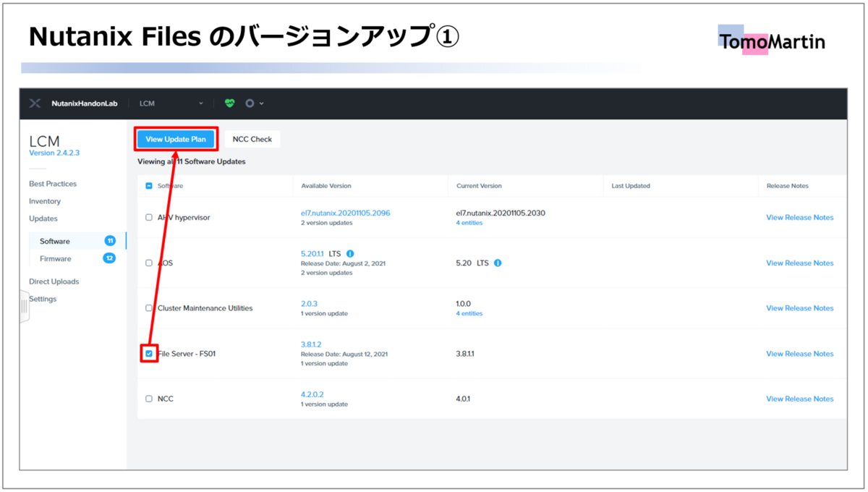Viewport: 868px width, 492px height.
Task: Click the info icon next to 5.20.1.1 LTS
Action: pos(350,254)
